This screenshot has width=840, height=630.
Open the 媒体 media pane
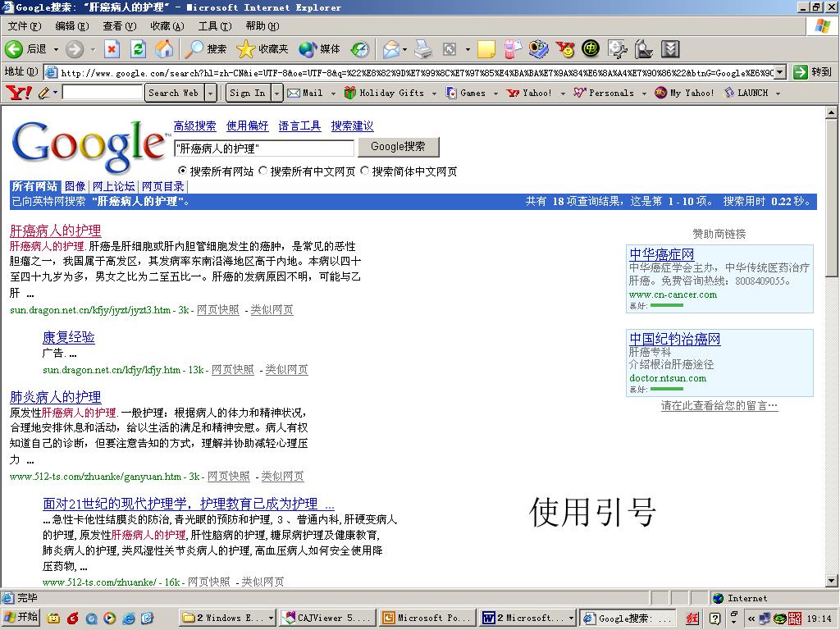[x=319, y=49]
